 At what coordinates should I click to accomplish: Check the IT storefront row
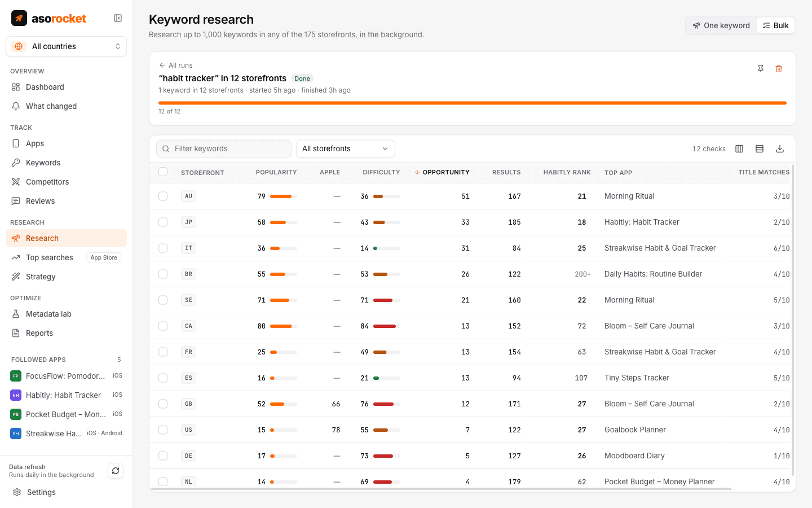click(163, 248)
